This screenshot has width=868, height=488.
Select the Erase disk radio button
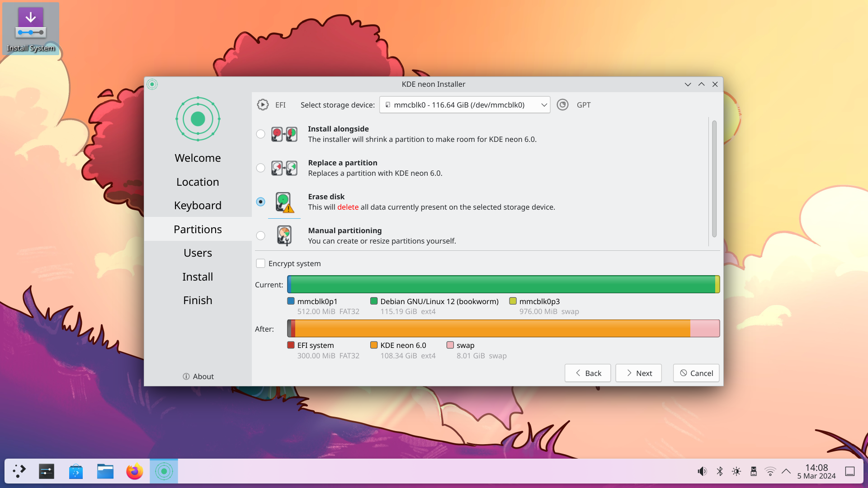coord(260,202)
